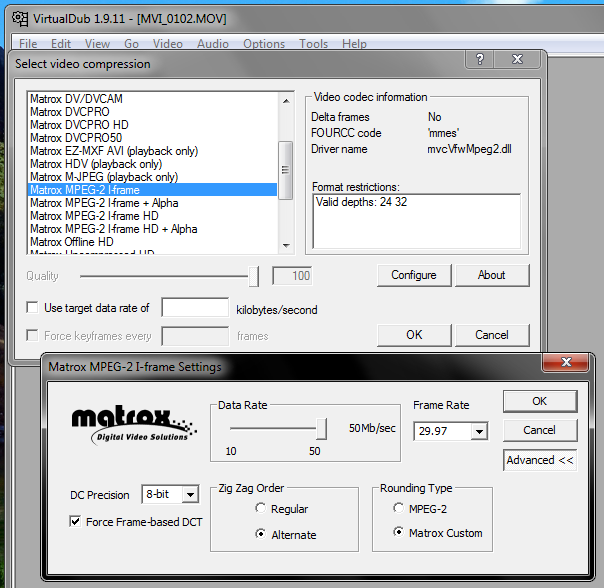Click the Matrox Digital Video Solutions logo
604x588 pixels.
pos(134,426)
